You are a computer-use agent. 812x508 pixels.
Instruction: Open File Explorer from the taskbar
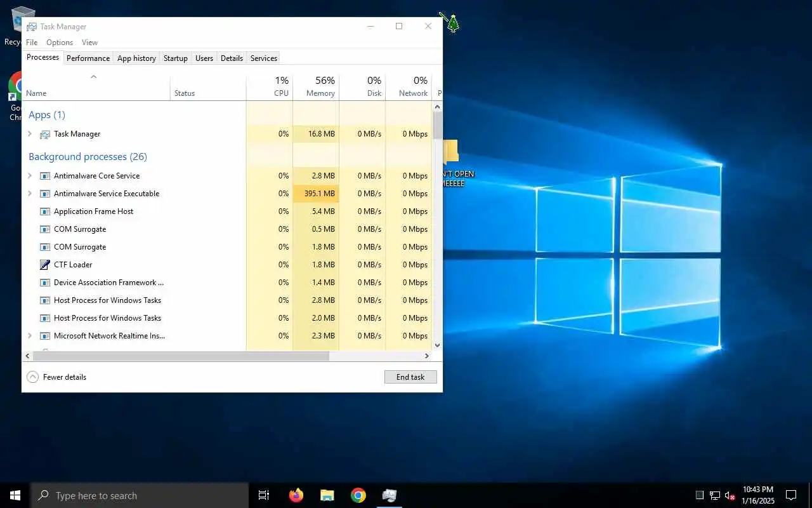click(x=327, y=495)
